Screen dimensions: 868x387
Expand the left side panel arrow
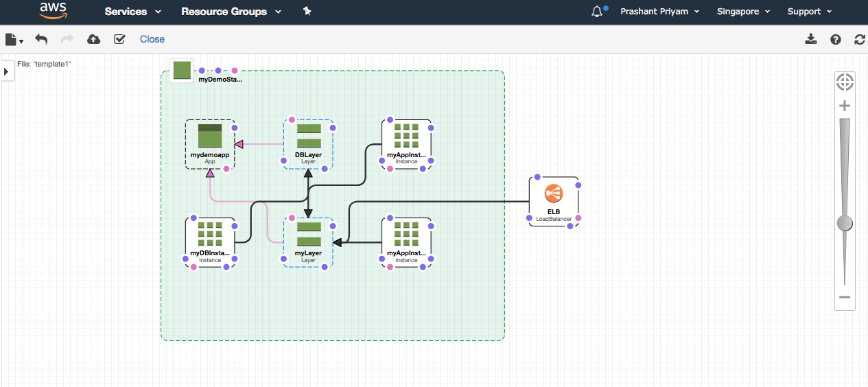[x=6, y=71]
